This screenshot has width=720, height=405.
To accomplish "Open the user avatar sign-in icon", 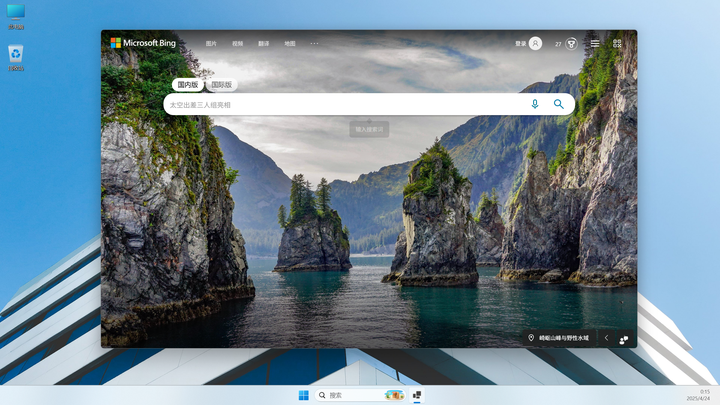I will pyautogui.click(x=536, y=43).
